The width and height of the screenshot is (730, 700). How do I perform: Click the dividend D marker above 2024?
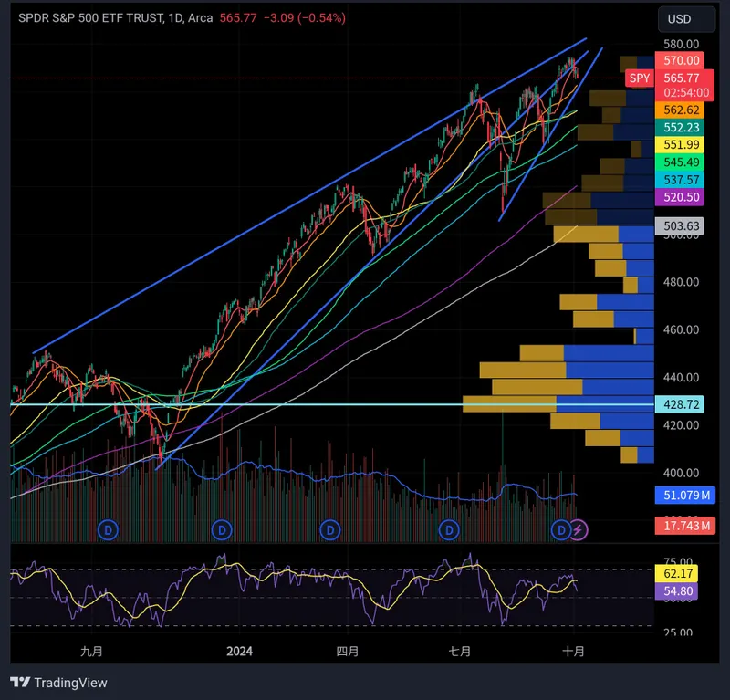(222, 530)
